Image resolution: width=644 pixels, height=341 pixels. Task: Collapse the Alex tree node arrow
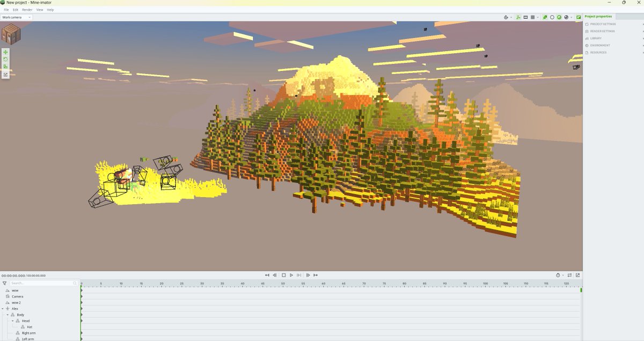point(2,309)
